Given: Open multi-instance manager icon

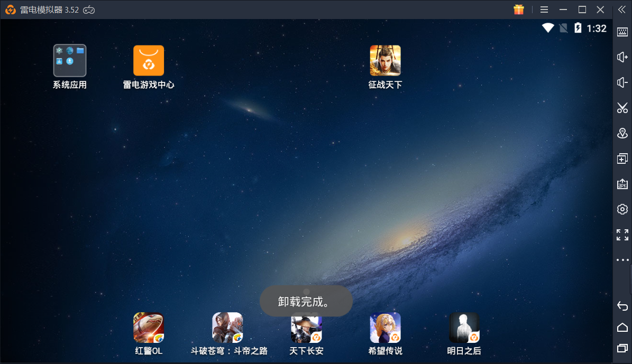Looking at the screenshot, I should (622, 158).
